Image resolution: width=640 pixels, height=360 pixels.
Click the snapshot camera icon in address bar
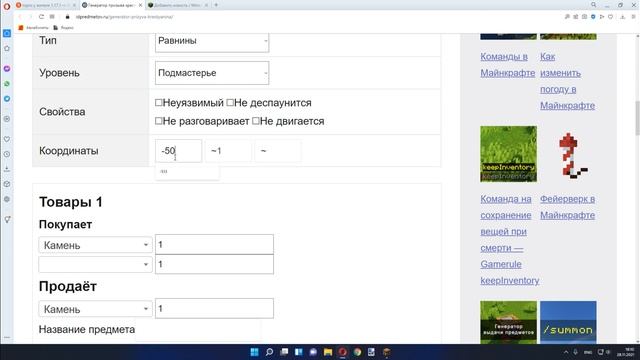[x=584, y=17]
